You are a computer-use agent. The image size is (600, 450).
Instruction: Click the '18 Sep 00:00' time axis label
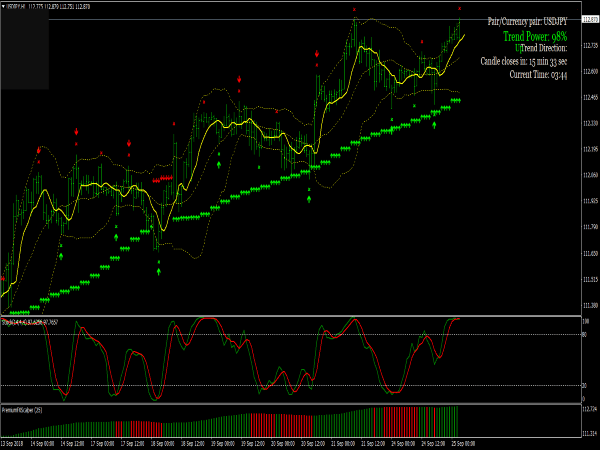tap(163, 444)
